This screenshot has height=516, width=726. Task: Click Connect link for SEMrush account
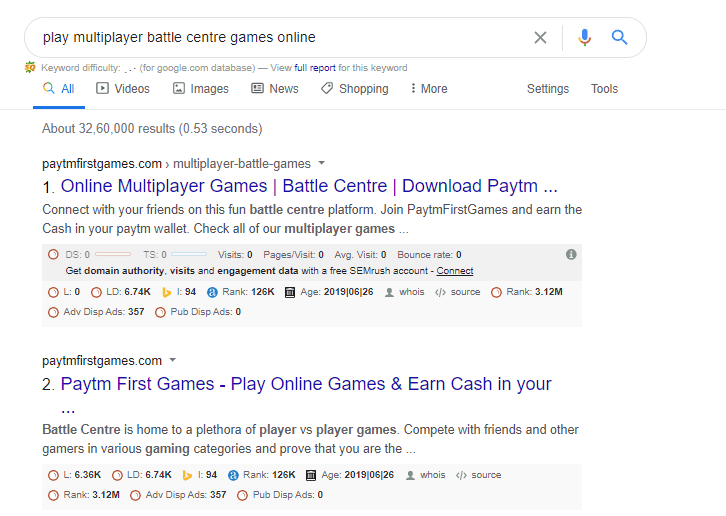coord(455,271)
